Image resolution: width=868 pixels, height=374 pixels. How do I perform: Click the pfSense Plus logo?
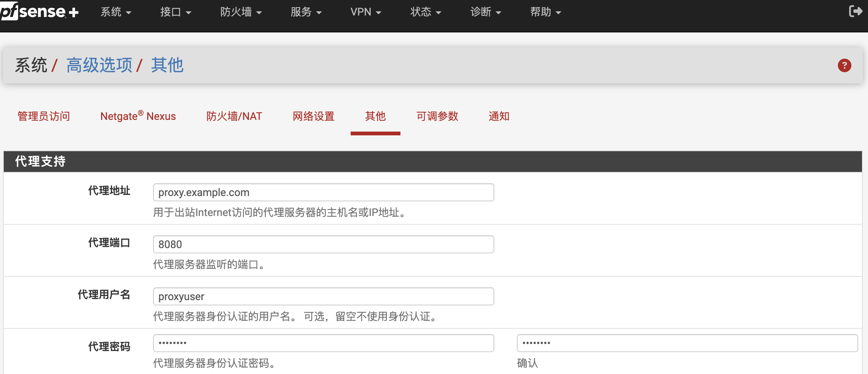[x=39, y=11]
